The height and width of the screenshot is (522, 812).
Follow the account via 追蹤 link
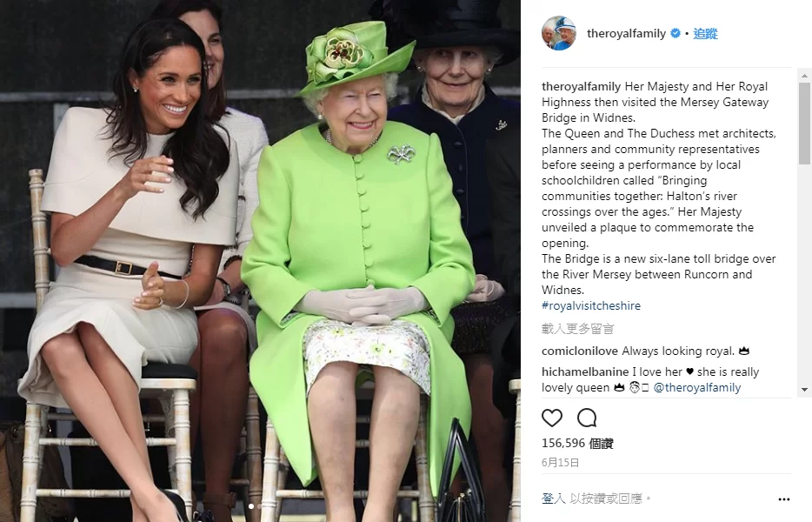[705, 34]
